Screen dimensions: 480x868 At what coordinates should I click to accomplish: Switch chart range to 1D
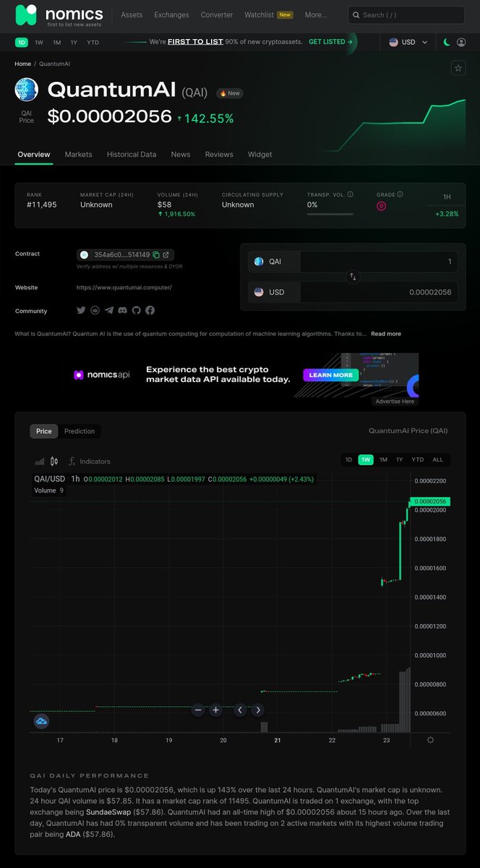(348, 459)
